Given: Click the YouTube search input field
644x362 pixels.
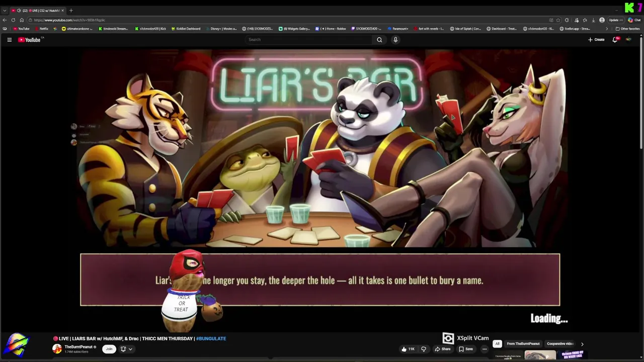Looking at the screenshot, I should pyautogui.click(x=308, y=40).
